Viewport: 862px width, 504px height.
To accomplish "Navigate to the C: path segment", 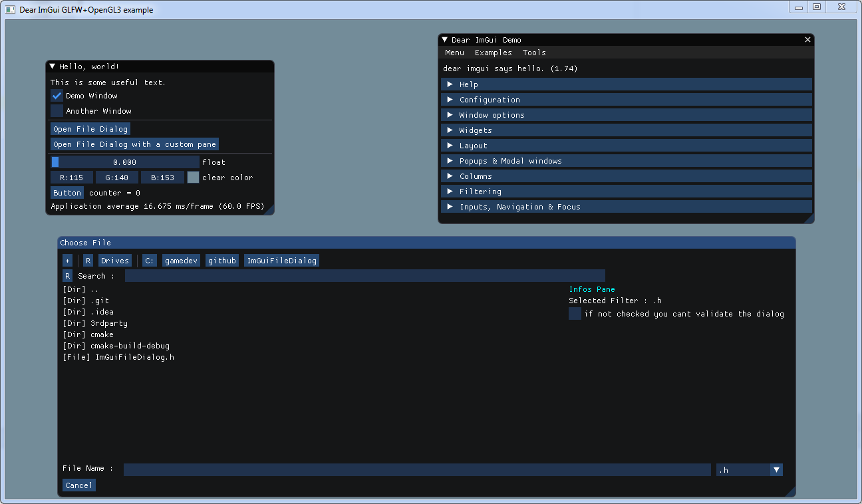I will tap(150, 261).
